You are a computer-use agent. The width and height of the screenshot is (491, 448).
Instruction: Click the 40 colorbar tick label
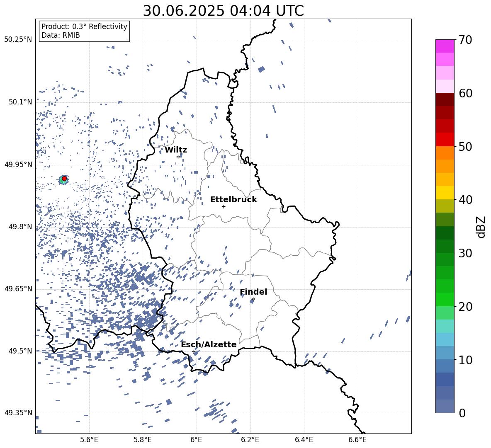[465, 200]
